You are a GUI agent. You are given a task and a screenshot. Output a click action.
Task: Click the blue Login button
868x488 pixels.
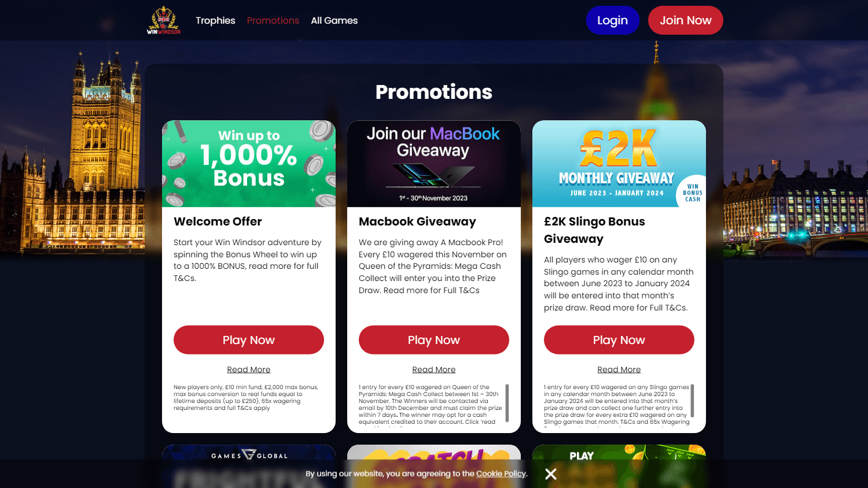(612, 20)
